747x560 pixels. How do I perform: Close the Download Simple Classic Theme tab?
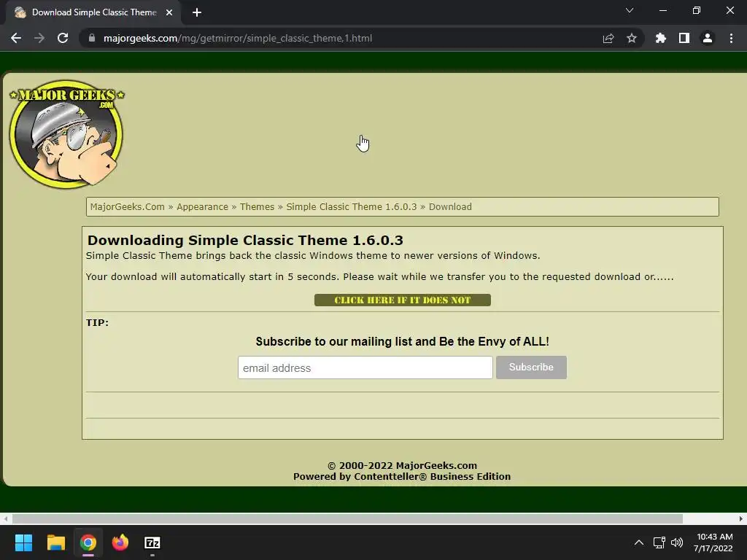click(169, 12)
